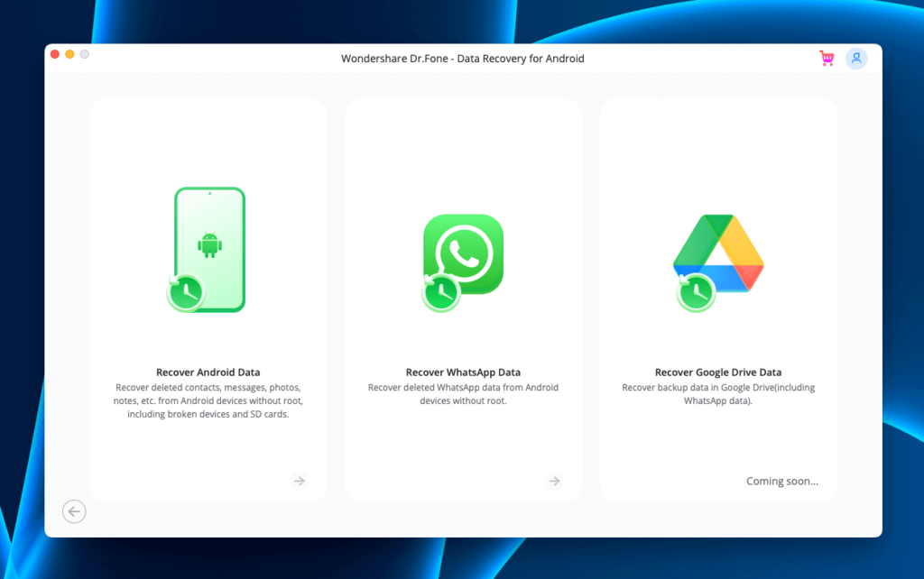The height and width of the screenshot is (579, 924).
Task: Click the Google Drive backup data description
Action: [718, 394]
